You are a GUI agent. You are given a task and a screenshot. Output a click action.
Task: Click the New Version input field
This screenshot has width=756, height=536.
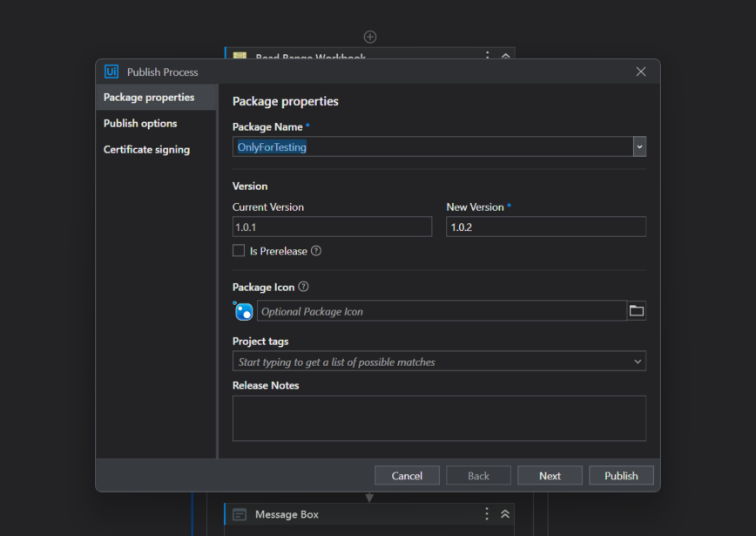click(x=546, y=227)
